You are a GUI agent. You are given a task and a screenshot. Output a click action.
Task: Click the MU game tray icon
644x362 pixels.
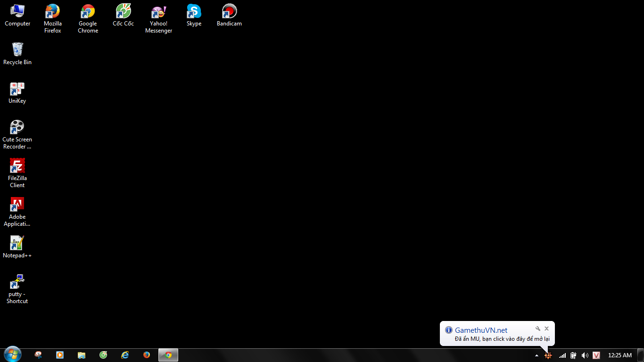(548, 355)
